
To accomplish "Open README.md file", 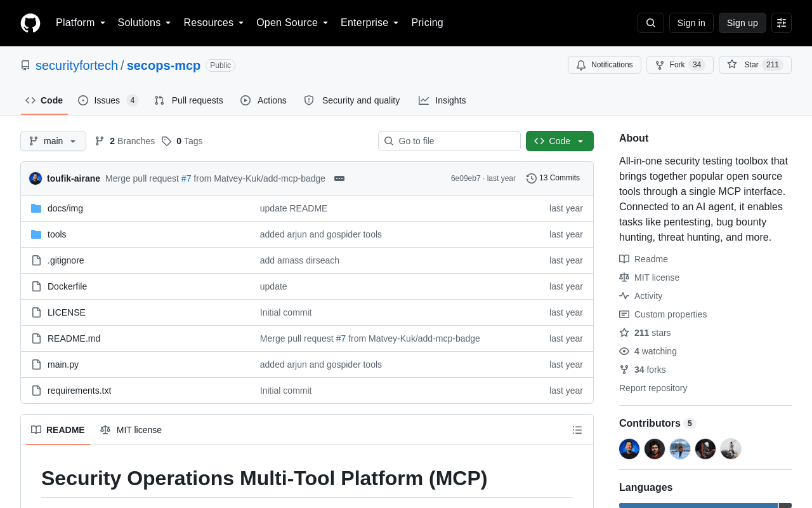I will coord(74,338).
